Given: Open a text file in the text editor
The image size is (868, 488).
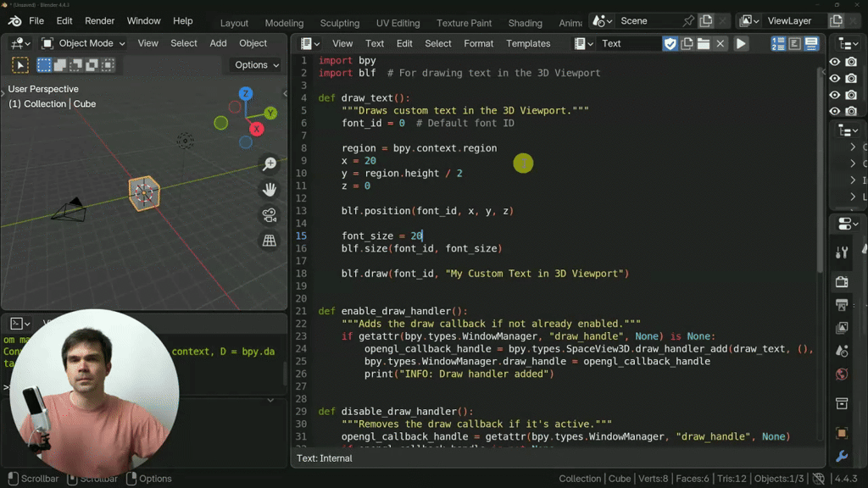Looking at the screenshot, I should [x=704, y=43].
